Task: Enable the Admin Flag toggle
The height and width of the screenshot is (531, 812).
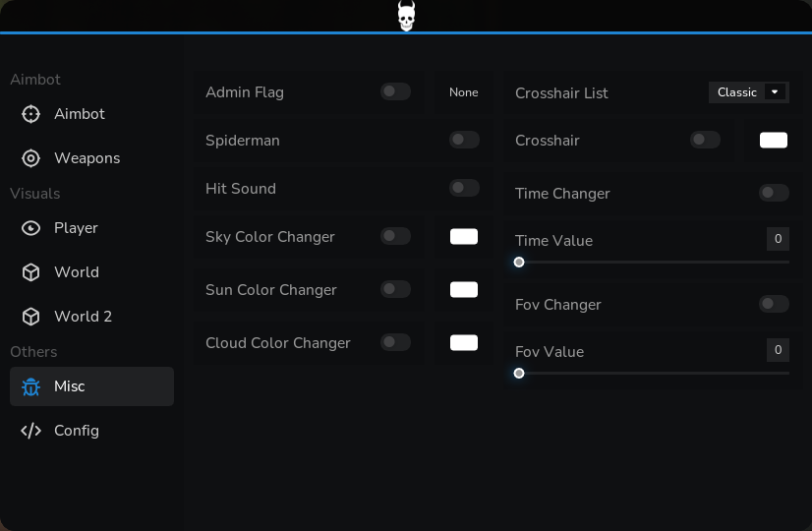Action: [395, 91]
